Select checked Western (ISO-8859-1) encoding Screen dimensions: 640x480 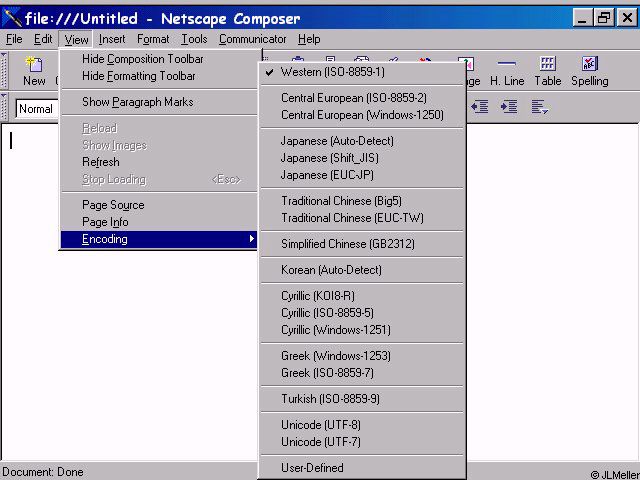pos(362,72)
